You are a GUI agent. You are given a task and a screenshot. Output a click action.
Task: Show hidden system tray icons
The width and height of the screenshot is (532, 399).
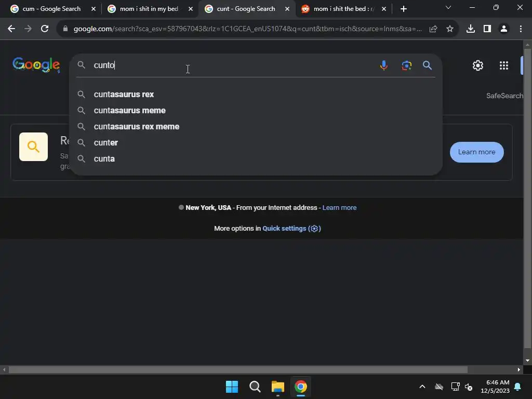coord(422,387)
